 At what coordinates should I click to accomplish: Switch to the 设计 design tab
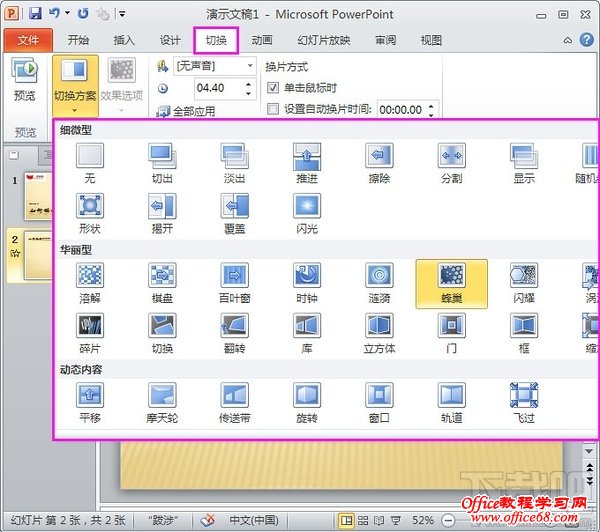pyautogui.click(x=170, y=40)
